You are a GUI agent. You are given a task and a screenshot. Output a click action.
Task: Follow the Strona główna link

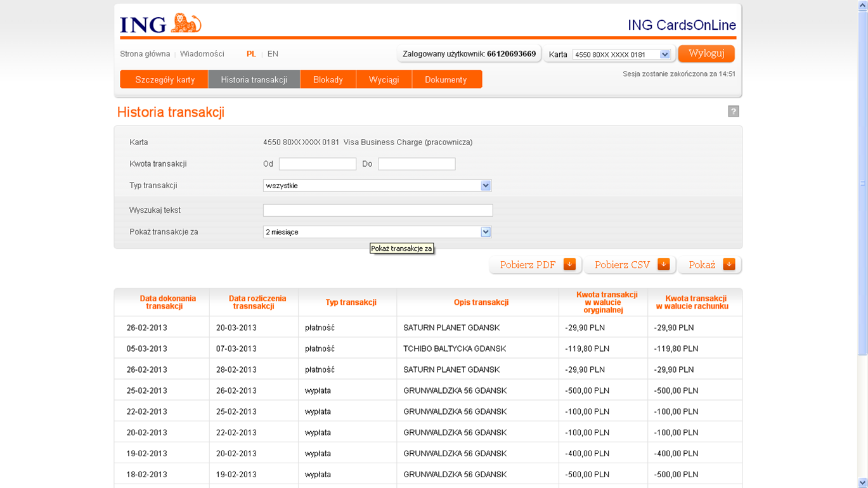(x=145, y=54)
